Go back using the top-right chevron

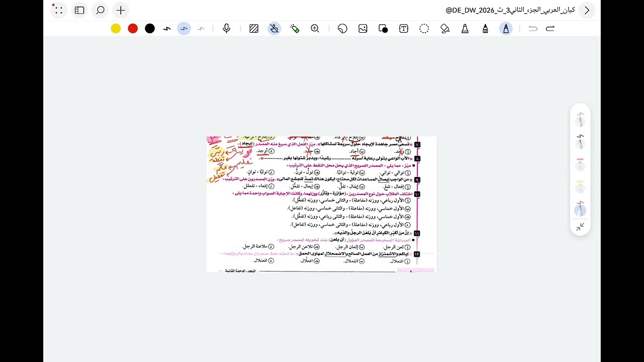587,10
